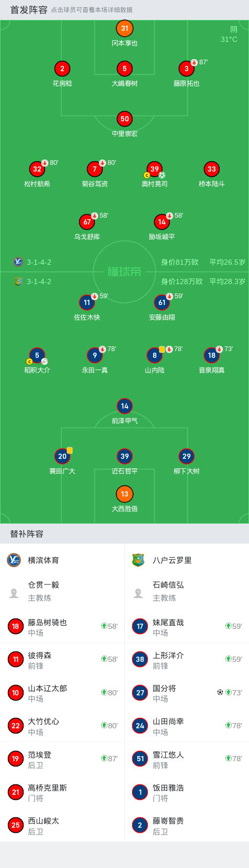Viewport: 249px width, 868px height.
Task: Tap 前泽甲气 number 14 icon
Action: point(125,406)
